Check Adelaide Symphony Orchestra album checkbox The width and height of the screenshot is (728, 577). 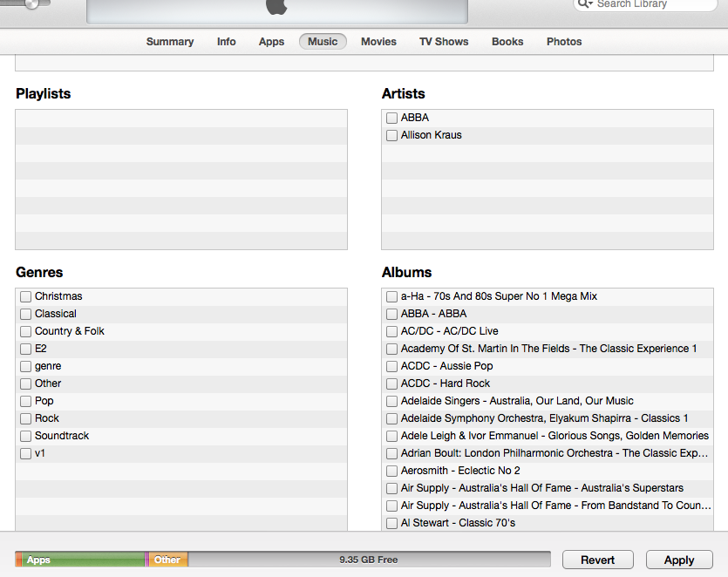tap(391, 418)
